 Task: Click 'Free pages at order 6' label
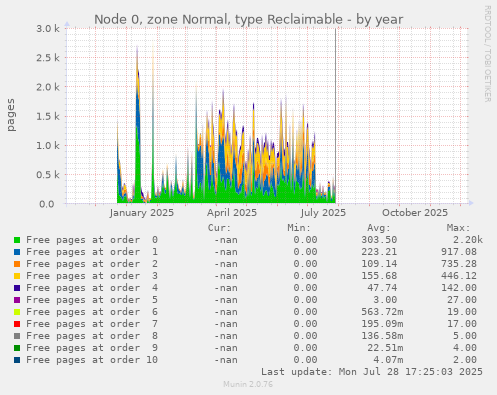pyautogui.click(x=92, y=312)
